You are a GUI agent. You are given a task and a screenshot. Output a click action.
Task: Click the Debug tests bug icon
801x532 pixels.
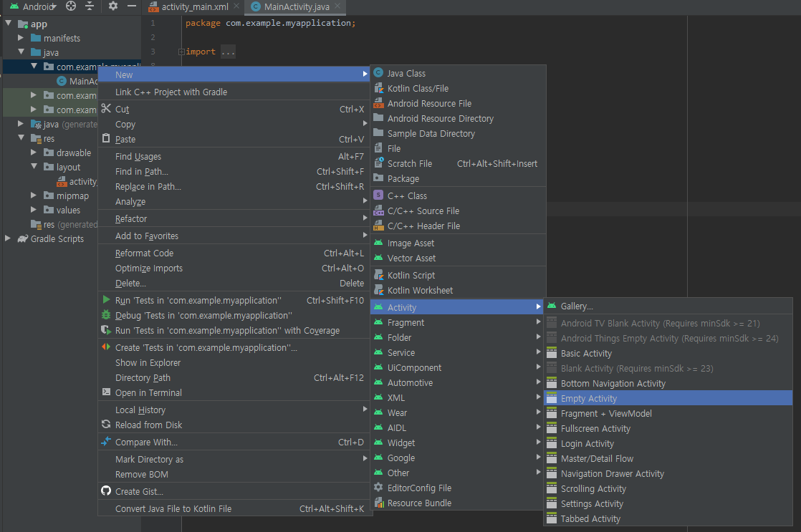click(x=106, y=315)
